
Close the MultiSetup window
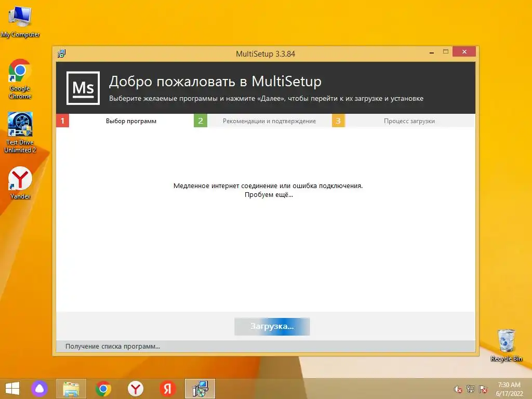click(464, 51)
